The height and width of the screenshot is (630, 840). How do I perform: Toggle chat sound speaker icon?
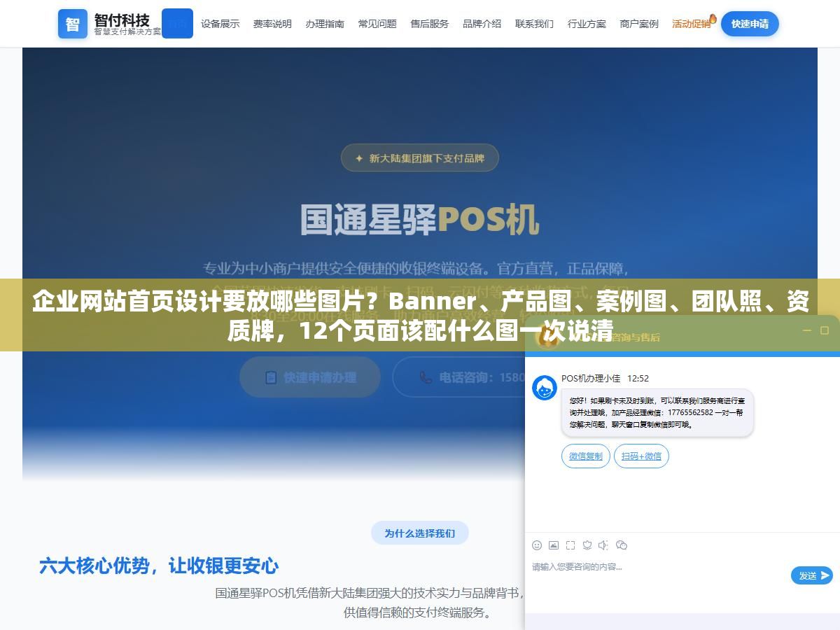click(x=603, y=545)
